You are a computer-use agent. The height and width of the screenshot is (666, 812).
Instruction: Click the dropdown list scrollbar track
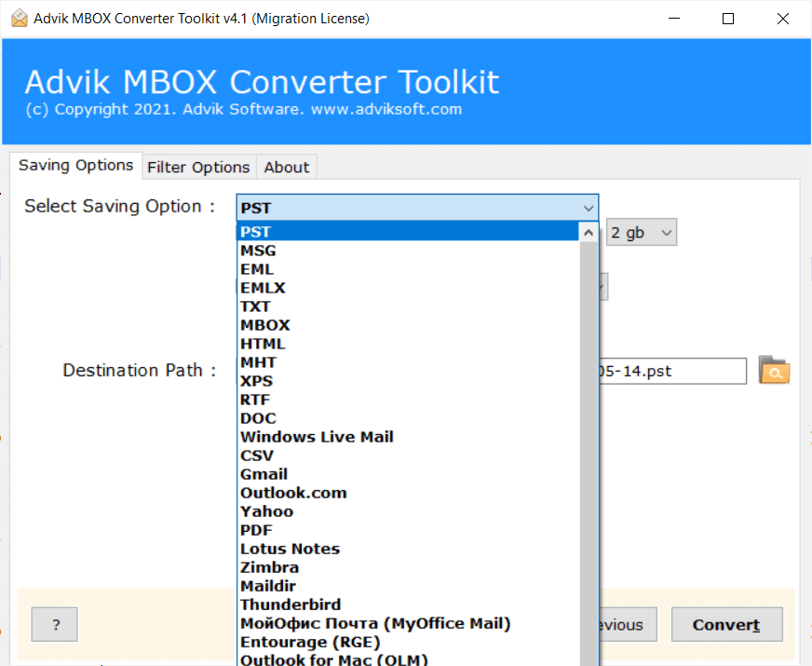(x=589, y=454)
